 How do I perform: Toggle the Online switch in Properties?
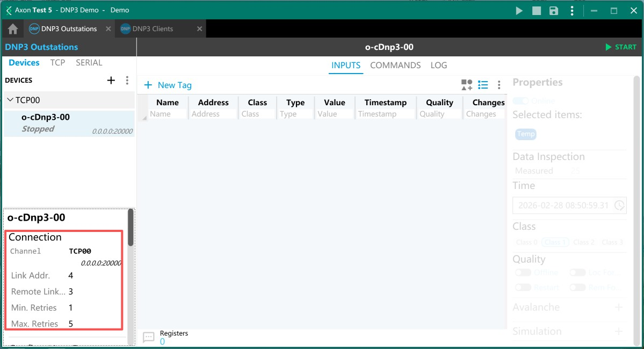(520, 101)
